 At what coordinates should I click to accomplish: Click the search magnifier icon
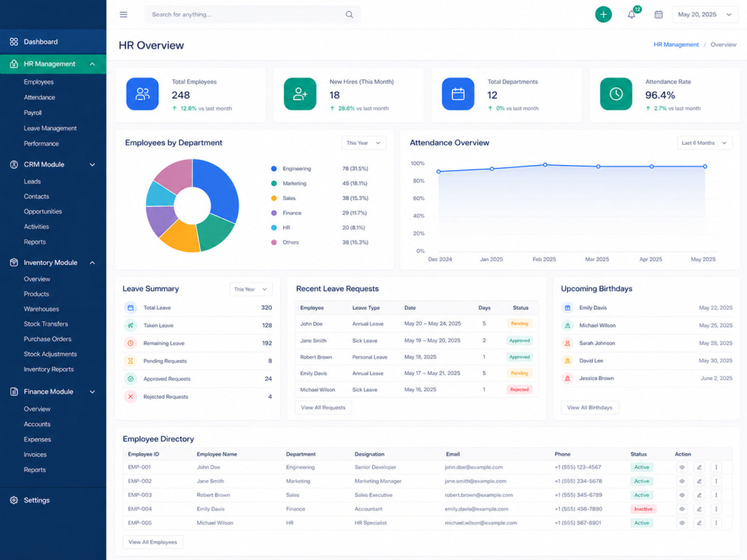click(349, 14)
